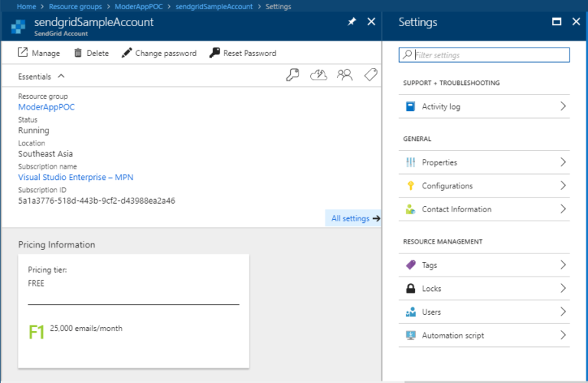Open the Activity log setting
This screenshot has height=383, width=588.
484,106
